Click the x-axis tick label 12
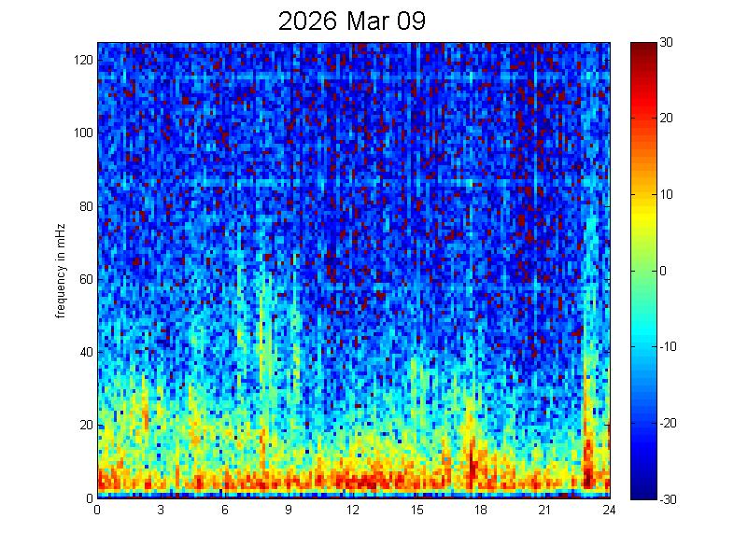This screenshot has width=748, height=560. [353, 510]
